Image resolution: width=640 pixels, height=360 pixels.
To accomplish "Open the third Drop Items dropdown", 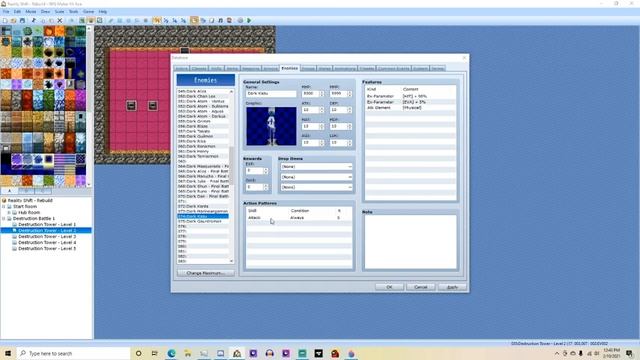I will [316, 187].
